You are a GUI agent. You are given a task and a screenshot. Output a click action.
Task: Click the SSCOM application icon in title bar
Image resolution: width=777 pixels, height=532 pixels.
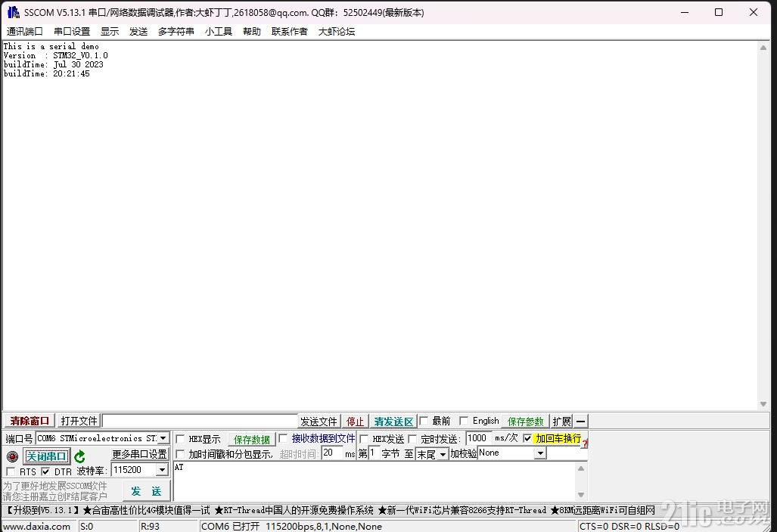point(14,12)
